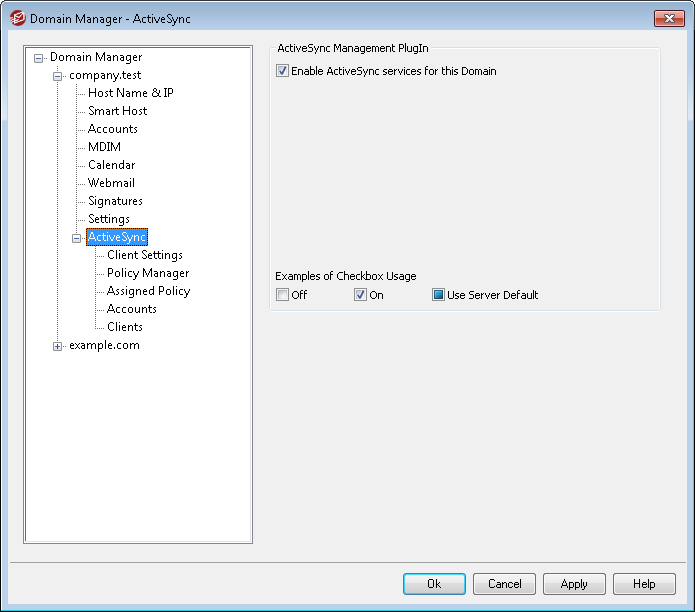Open ActiveSync Client Settings
Screen dimensions: 695x612
coord(145,255)
